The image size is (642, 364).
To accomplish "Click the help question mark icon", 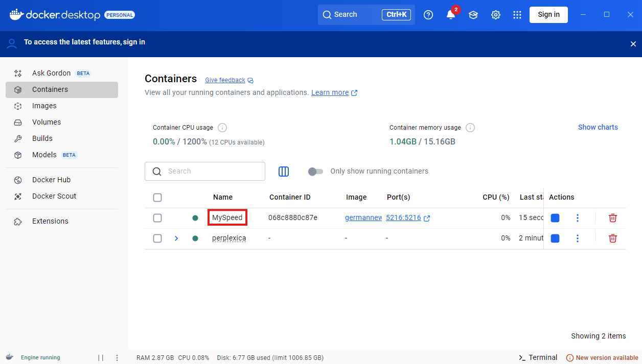I will (x=428, y=15).
